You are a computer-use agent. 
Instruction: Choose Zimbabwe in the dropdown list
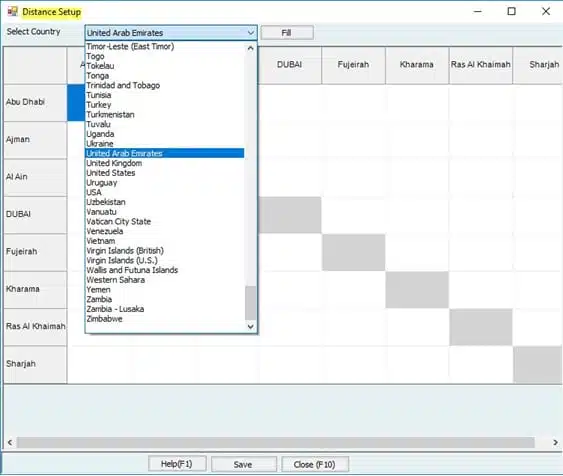click(x=104, y=319)
